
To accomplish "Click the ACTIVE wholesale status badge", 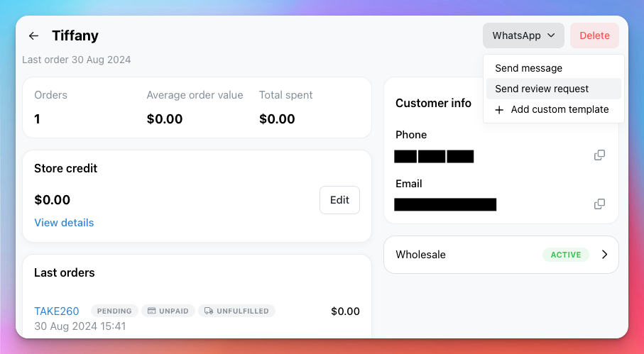I will (566, 255).
